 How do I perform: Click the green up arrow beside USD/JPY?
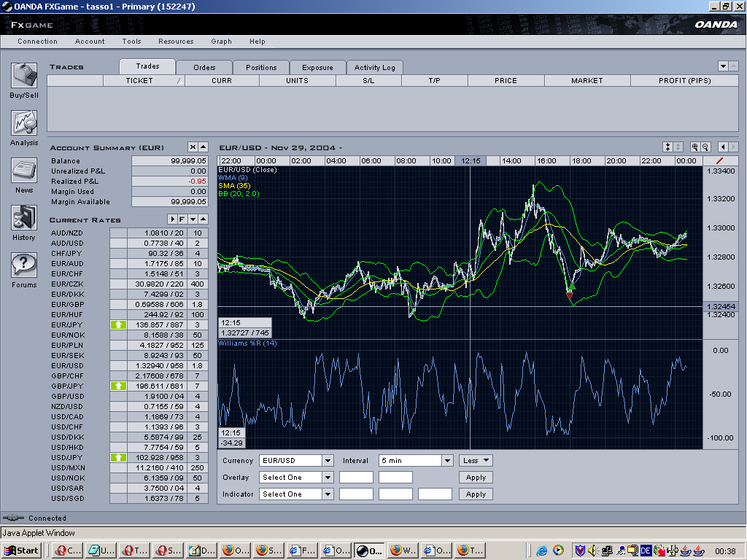[118, 457]
